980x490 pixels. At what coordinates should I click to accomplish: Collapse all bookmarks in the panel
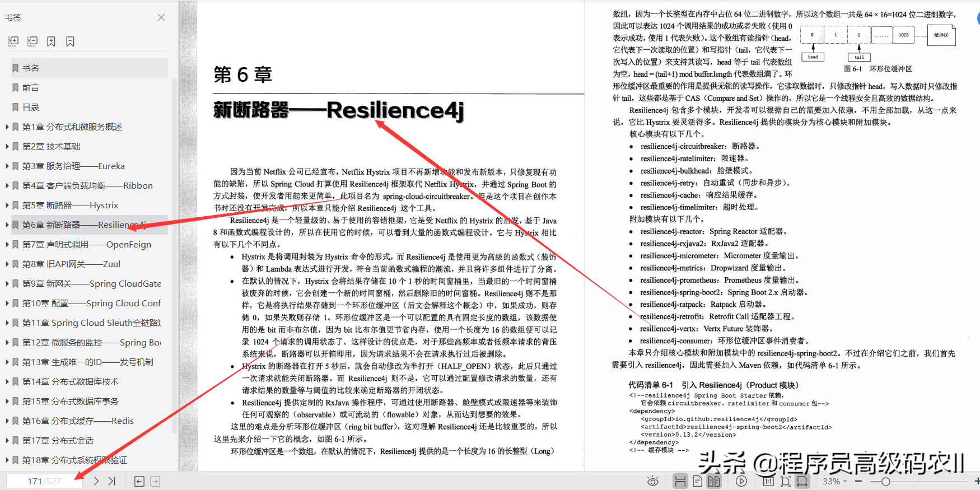(x=32, y=41)
